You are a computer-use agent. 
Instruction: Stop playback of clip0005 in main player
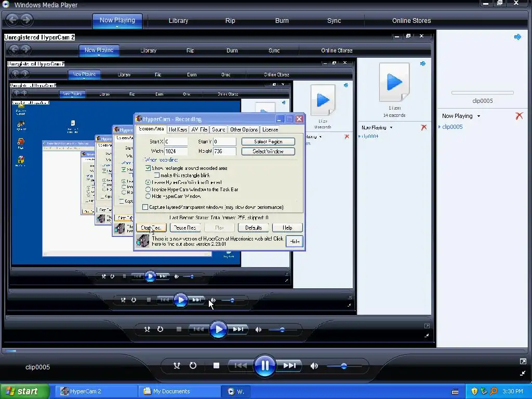[x=216, y=365]
